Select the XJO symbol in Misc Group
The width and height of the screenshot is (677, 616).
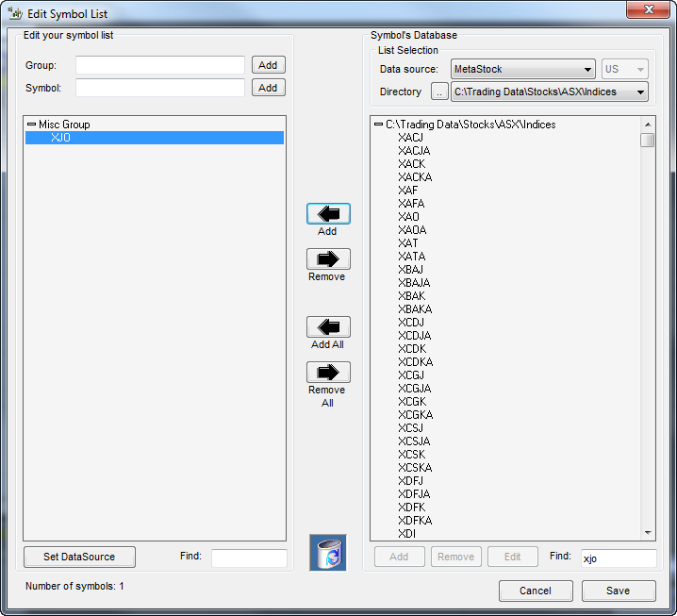tap(60, 138)
